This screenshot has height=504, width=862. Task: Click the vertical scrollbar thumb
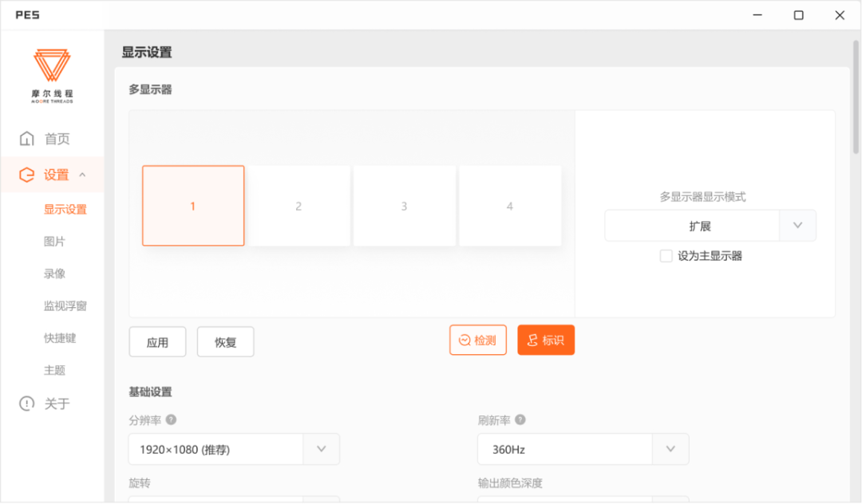tap(856, 97)
